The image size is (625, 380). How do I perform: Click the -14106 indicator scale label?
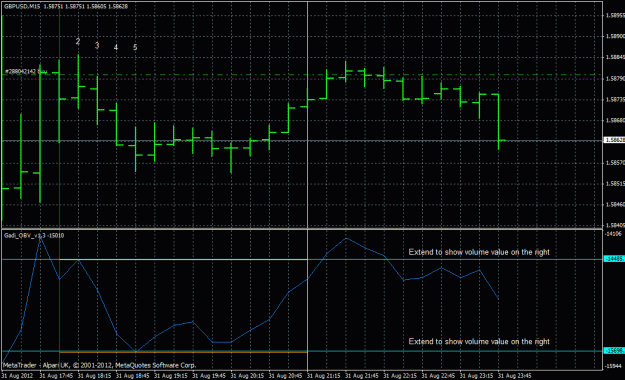click(614, 234)
